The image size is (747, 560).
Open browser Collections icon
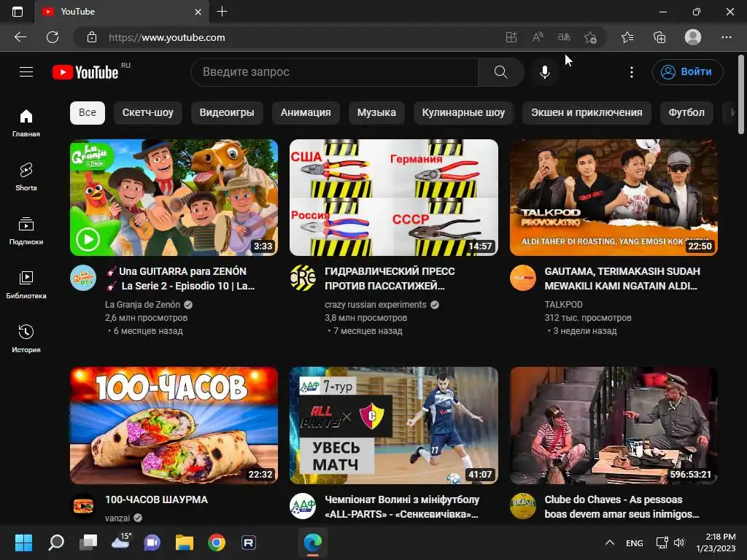tap(659, 37)
